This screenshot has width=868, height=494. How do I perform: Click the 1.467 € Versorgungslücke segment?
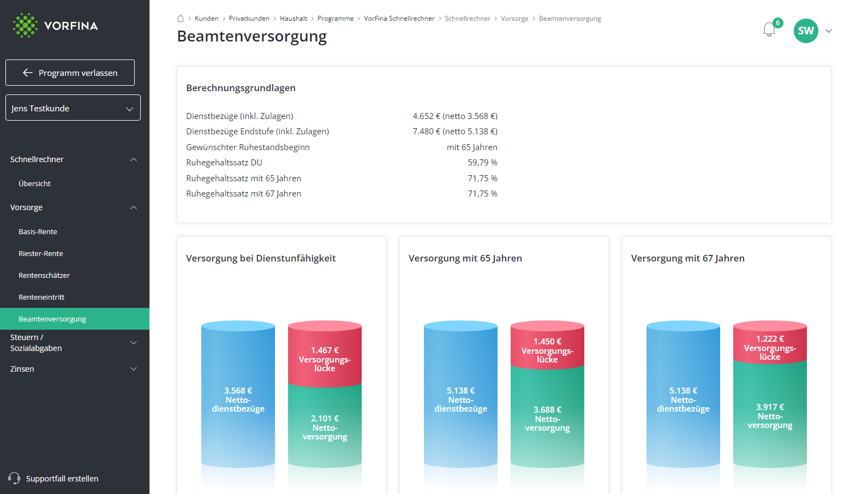[x=325, y=354]
